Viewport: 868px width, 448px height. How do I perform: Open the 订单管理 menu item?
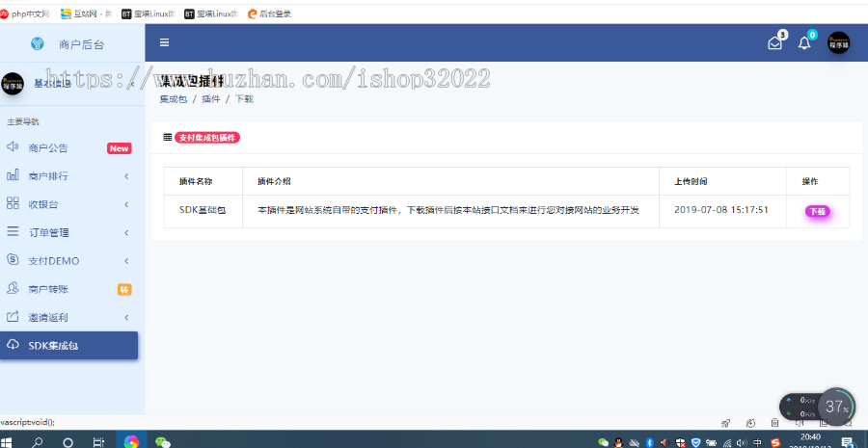click(x=69, y=233)
